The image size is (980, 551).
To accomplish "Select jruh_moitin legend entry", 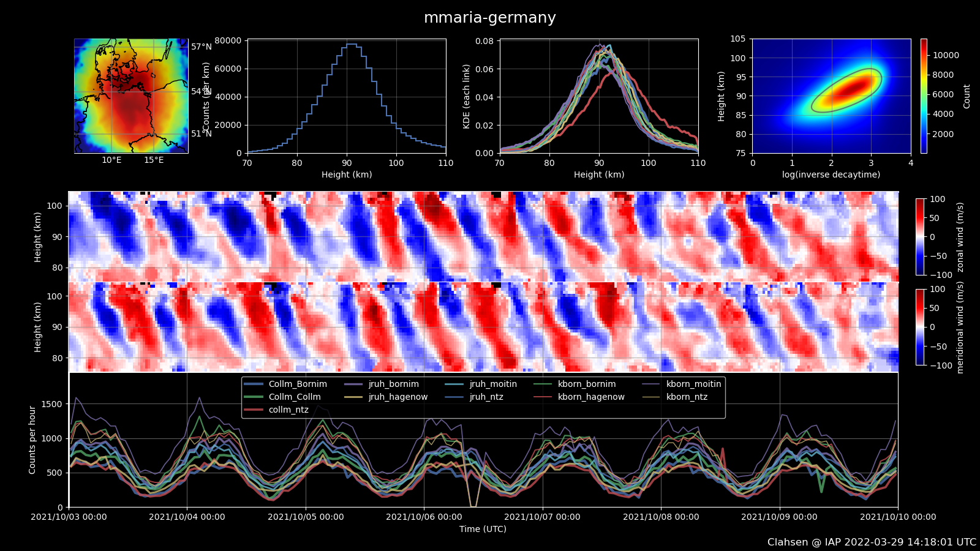I will pos(481,384).
